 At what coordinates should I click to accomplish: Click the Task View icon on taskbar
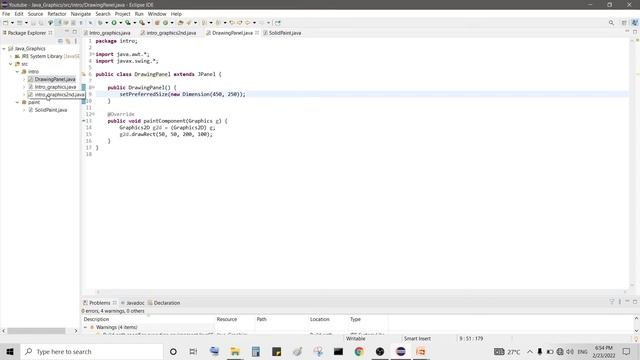[193, 351]
